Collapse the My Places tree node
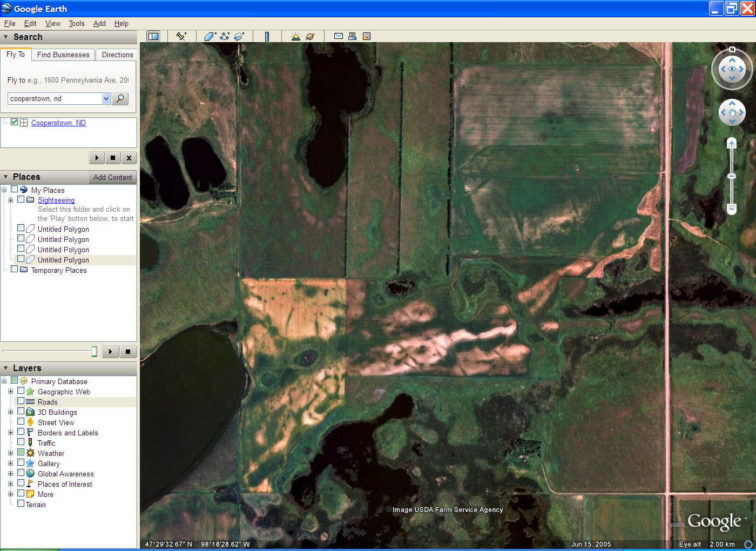 (x=4, y=190)
